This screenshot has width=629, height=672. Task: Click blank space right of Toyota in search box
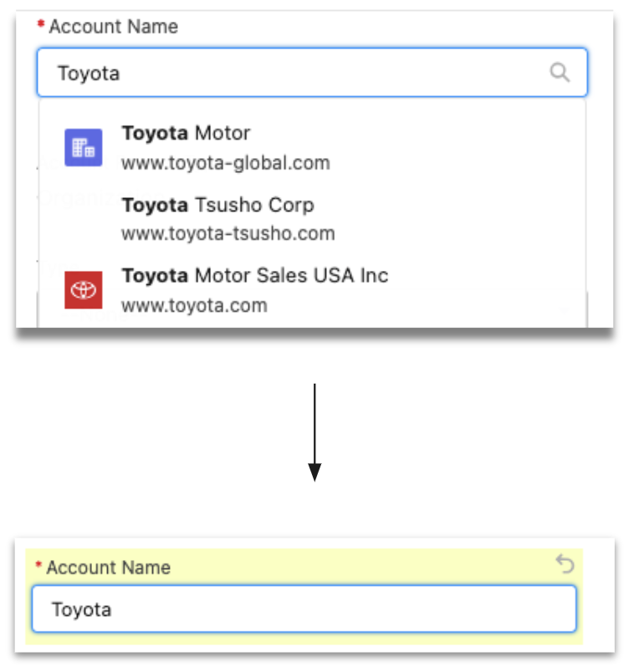(x=335, y=73)
